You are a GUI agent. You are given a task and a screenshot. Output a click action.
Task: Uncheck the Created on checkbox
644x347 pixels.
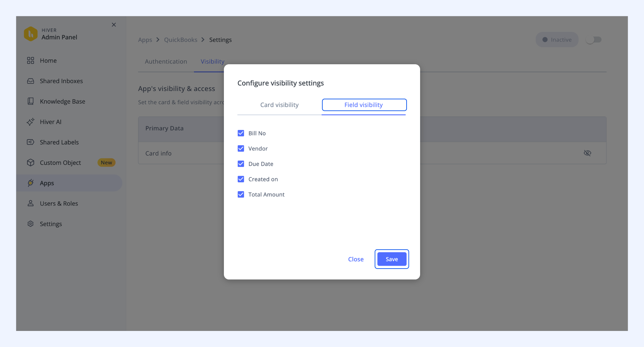click(241, 179)
